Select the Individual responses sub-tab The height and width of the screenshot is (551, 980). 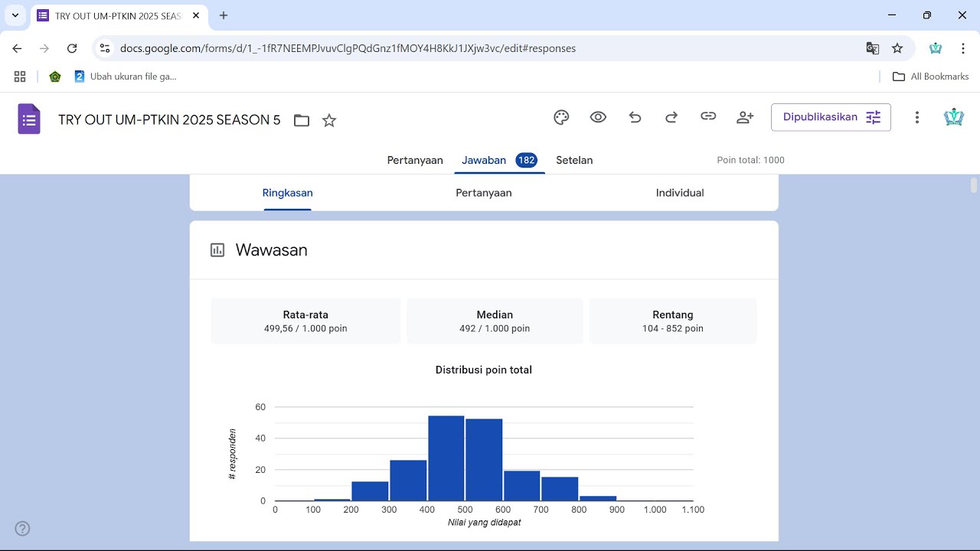coord(680,193)
